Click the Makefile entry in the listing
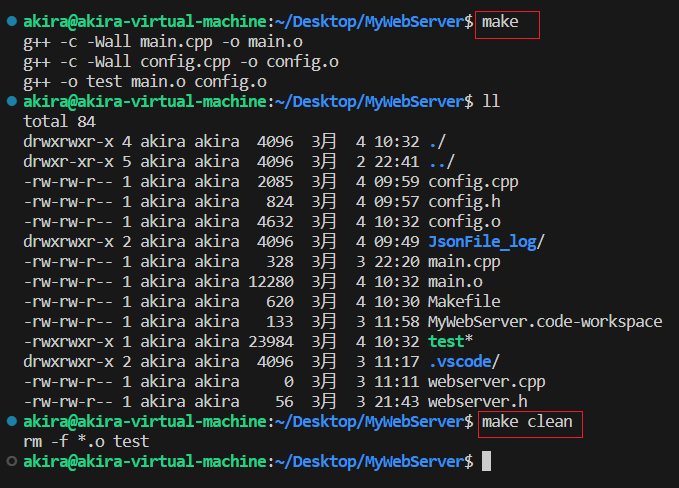The height and width of the screenshot is (488, 679). coord(464,302)
